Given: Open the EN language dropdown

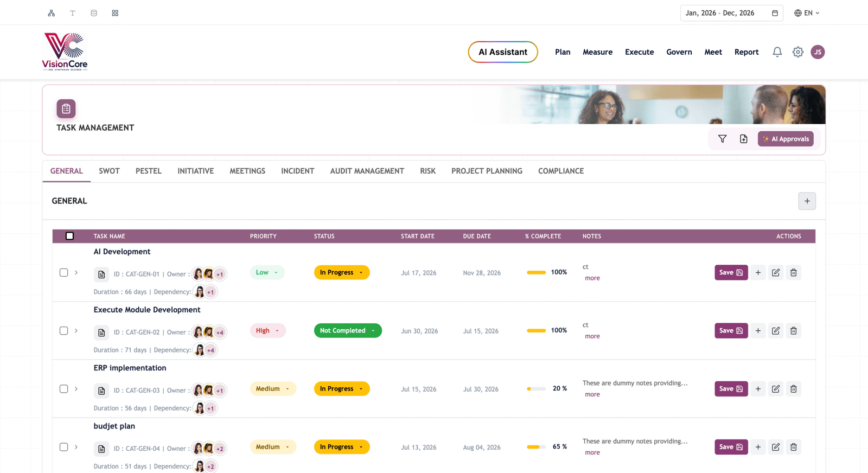Looking at the screenshot, I should pyautogui.click(x=807, y=13).
